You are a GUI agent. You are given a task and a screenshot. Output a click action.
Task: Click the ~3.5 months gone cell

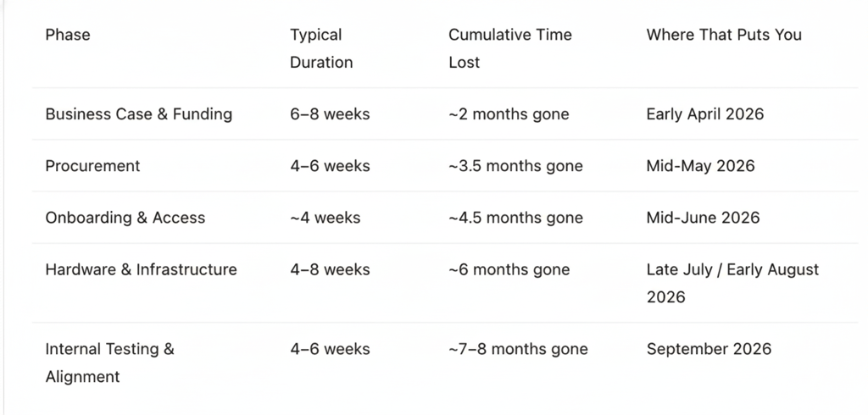(515, 166)
